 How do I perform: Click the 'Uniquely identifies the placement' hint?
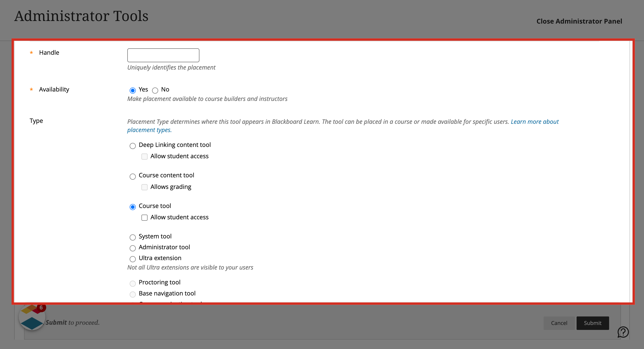[x=171, y=67]
